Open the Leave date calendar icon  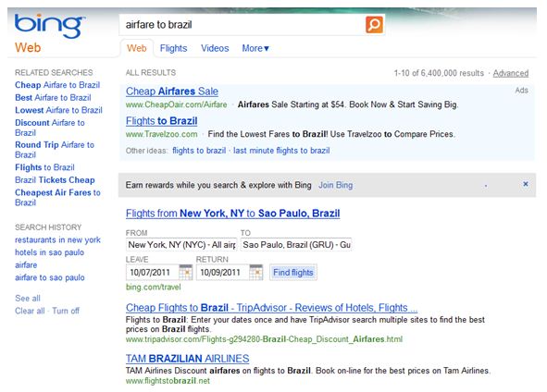(x=186, y=272)
